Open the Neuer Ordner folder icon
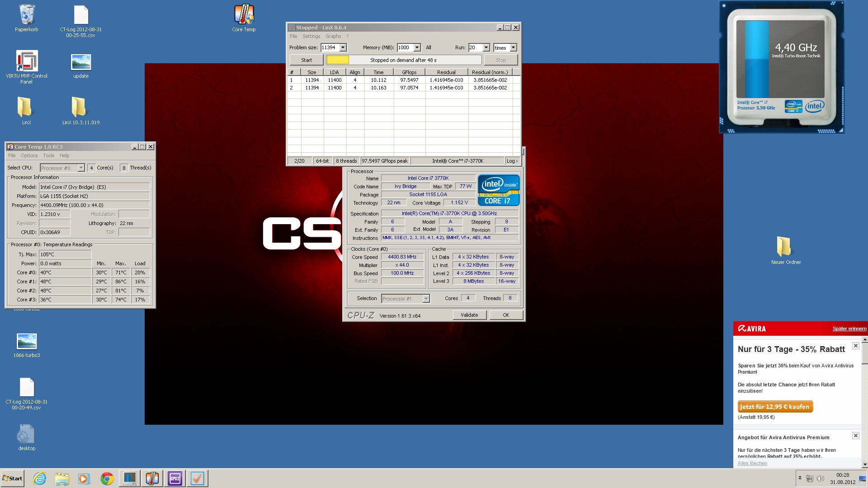 (786, 248)
